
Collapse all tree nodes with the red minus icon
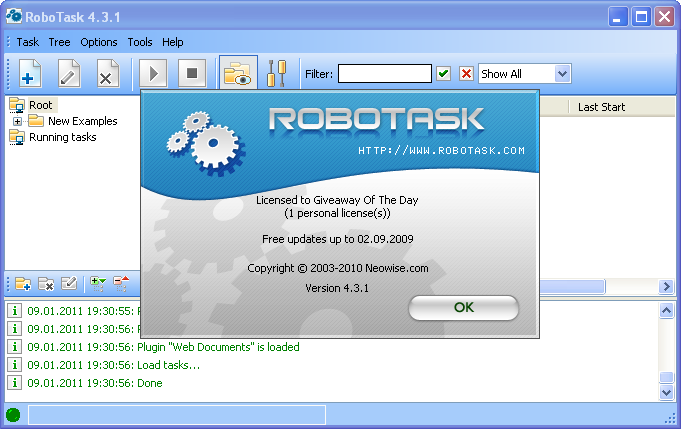pyautogui.click(x=121, y=284)
